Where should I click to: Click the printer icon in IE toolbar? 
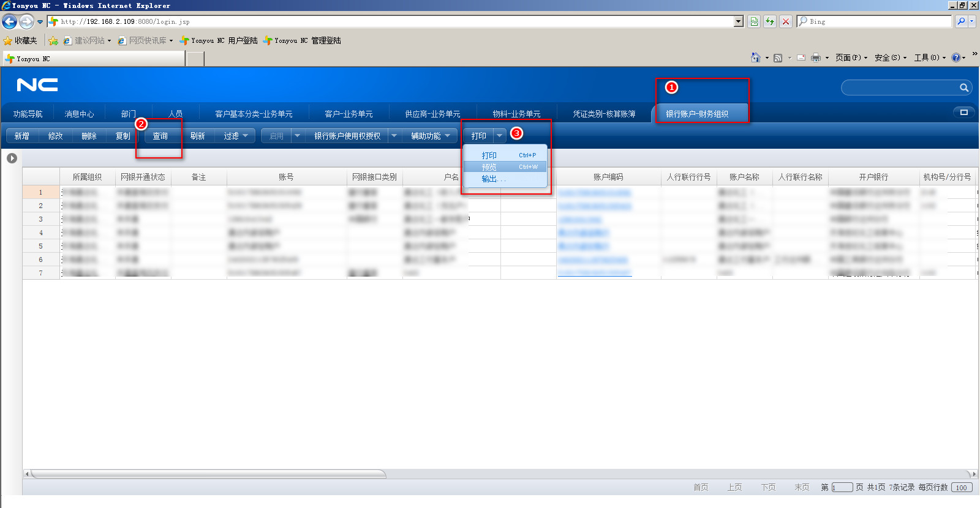tap(816, 58)
